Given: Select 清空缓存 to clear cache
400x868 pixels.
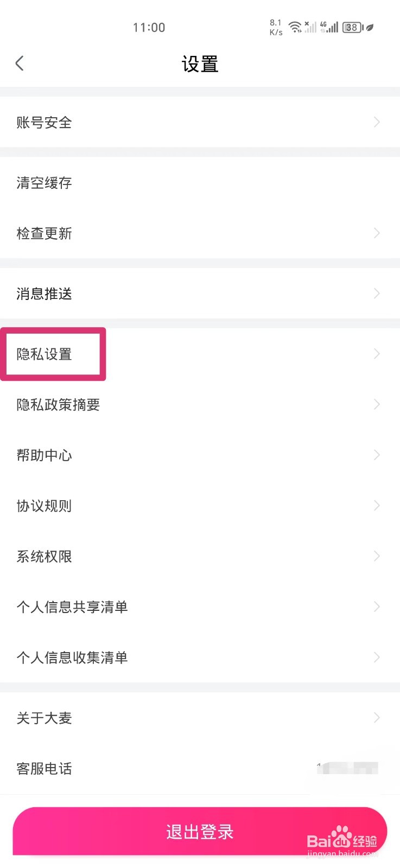Looking at the screenshot, I should tap(45, 183).
